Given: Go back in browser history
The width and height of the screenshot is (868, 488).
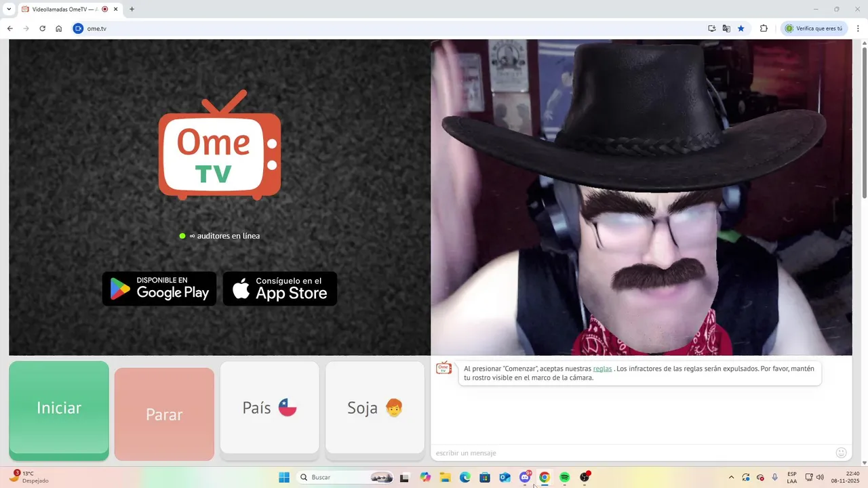Looking at the screenshot, I should pyautogui.click(x=9, y=28).
